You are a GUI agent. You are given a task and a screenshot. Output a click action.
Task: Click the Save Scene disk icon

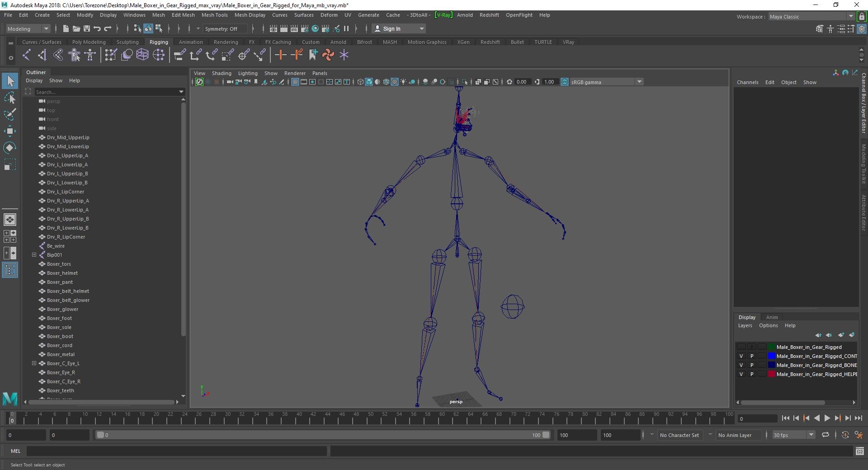[x=86, y=28]
